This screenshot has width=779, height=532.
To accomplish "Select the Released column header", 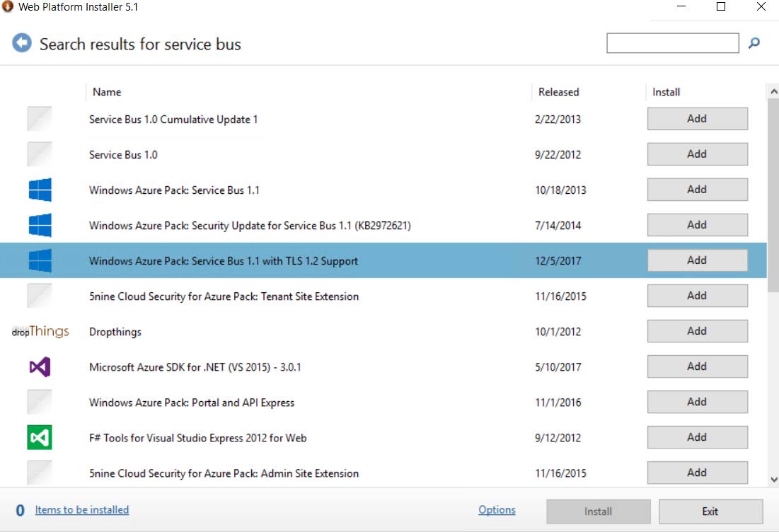I will click(558, 92).
